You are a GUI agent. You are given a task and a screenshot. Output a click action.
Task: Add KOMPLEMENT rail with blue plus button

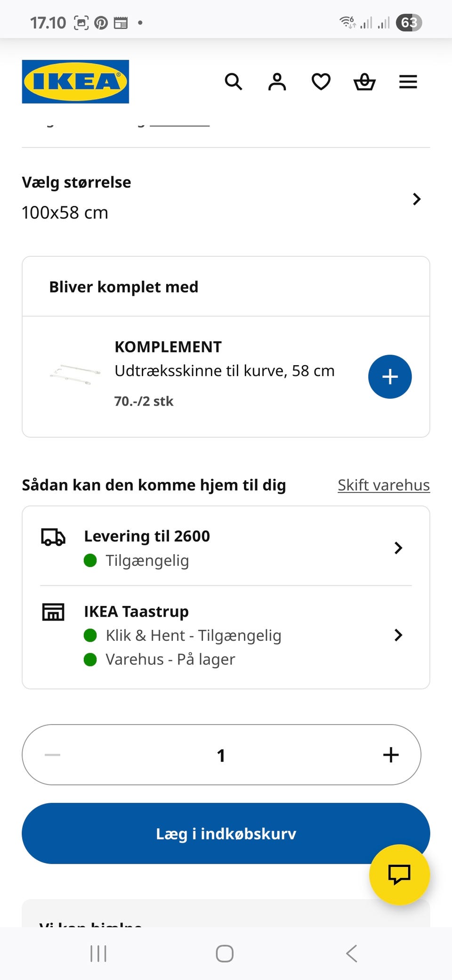[389, 376]
